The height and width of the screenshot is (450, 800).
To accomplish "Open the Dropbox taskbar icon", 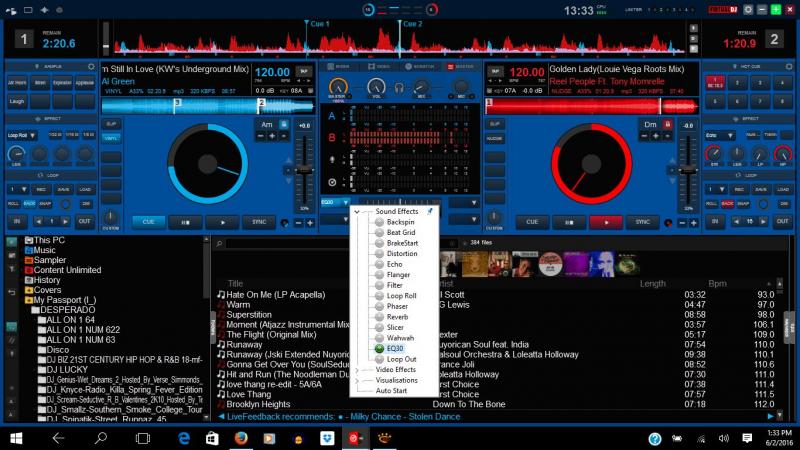I will [x=327, y=438].
